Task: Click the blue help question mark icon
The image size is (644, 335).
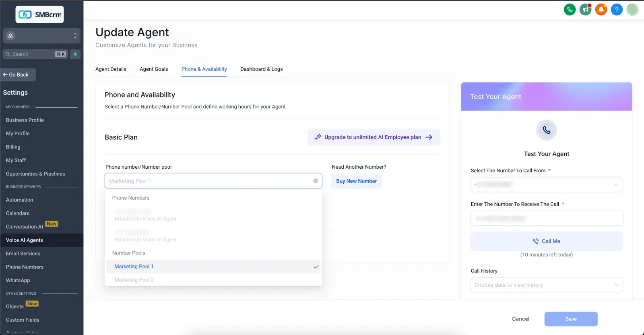Action: click(x=617, y=9)
